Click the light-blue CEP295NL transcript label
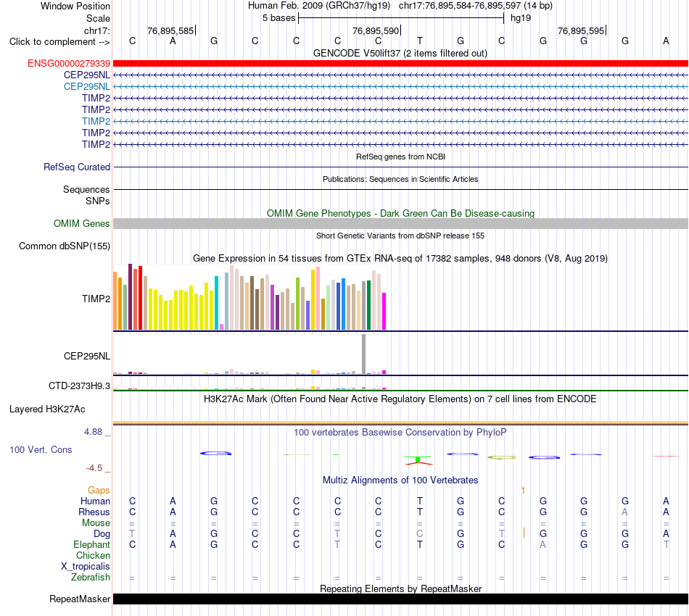689x616 pixels. 87,86
